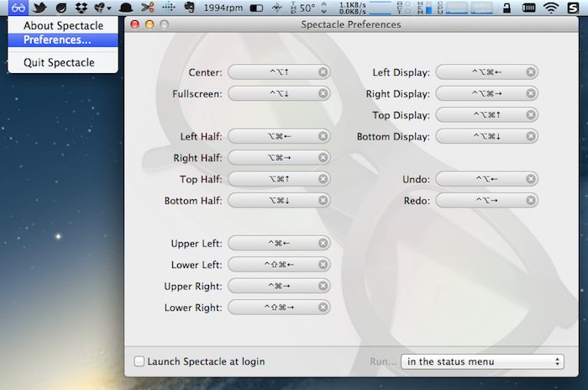Viewport: 588px width, 390px height.
Task: Edit the Lower Left shortcut field
Action: pos(279,264)
